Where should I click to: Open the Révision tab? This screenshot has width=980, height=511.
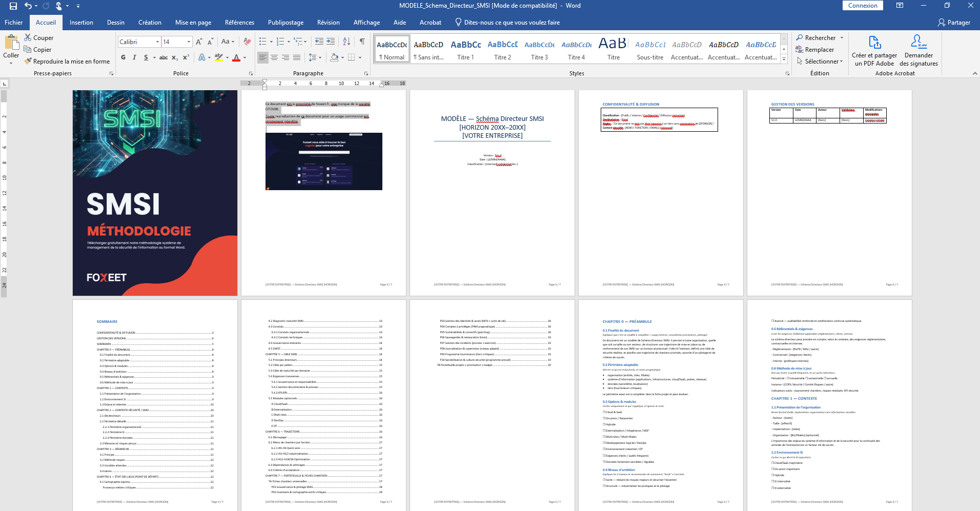click(328, 23)
